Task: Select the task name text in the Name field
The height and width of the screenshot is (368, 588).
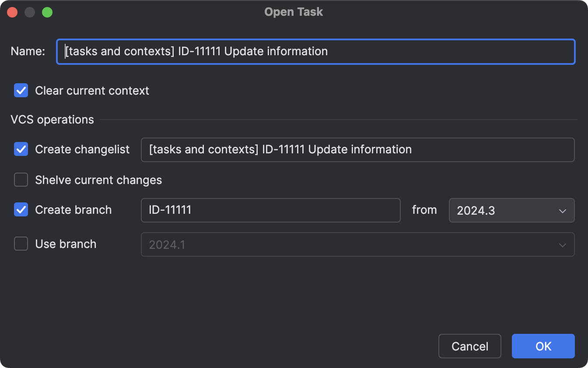Action: (x=194, y=51)
